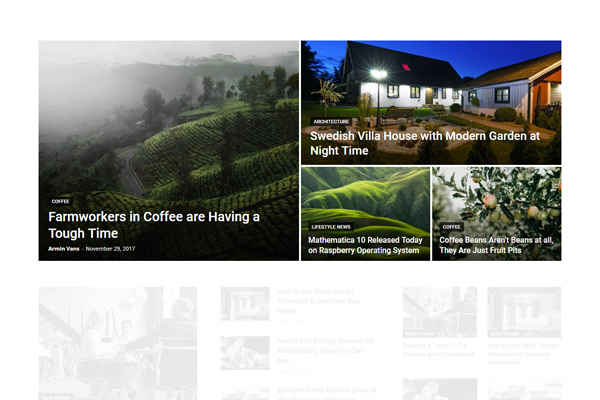Click the COFFEE tag on the farmworkers post

pyautogui.click(x=60, y=201)
